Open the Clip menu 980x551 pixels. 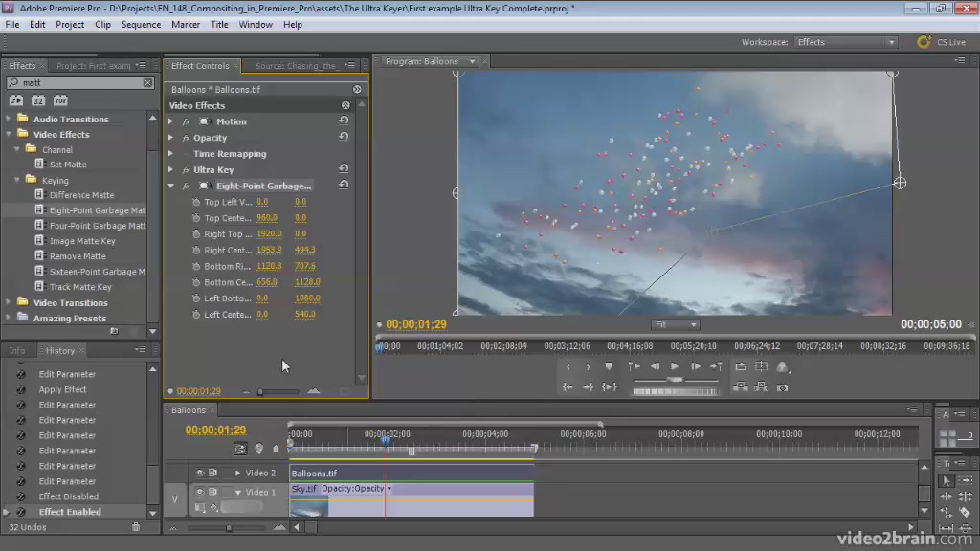[x=102, y=24]
